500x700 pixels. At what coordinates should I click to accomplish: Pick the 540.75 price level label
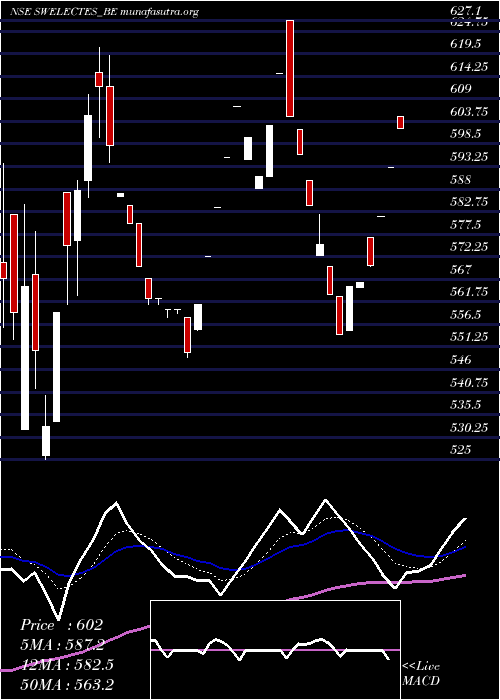[469, 383]
